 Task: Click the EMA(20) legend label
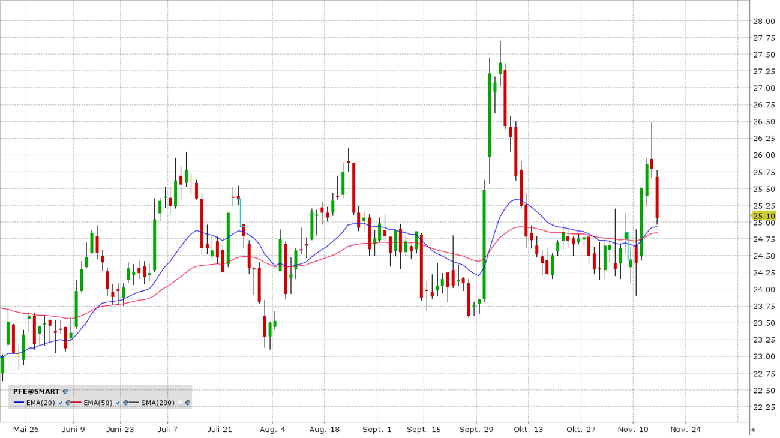pos(41,402)
